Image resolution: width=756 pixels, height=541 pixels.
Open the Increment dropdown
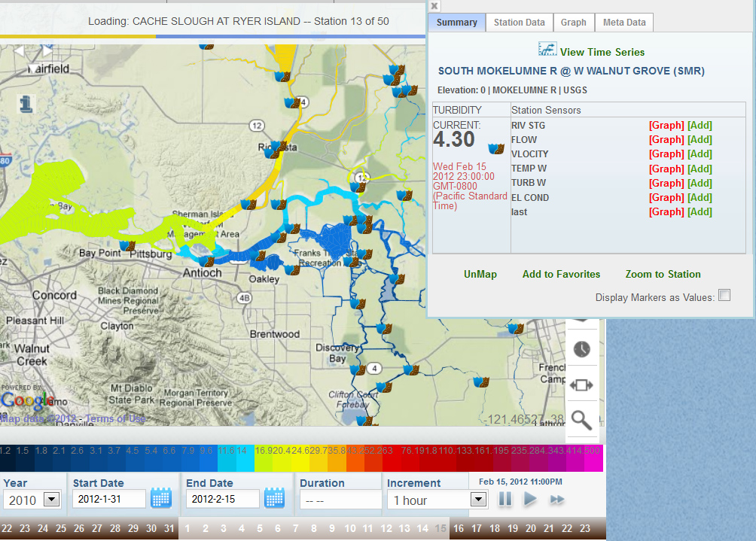pyautogui.click(x=478, y=499)
